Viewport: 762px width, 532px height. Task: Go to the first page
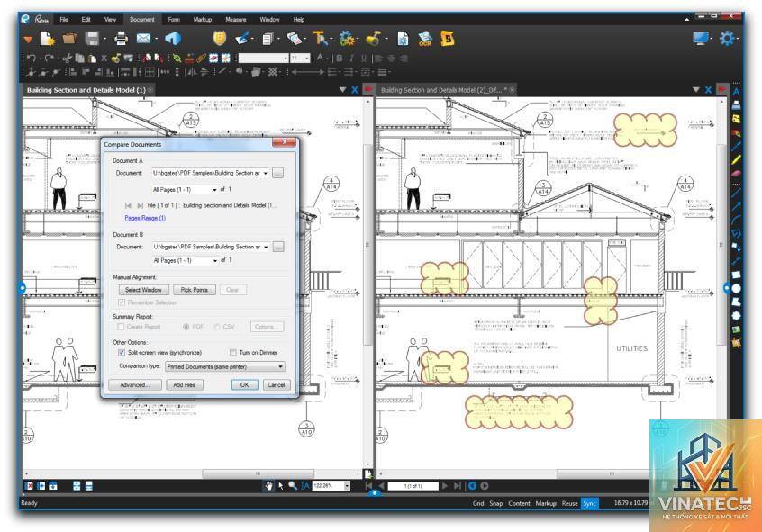click(368, 486)
